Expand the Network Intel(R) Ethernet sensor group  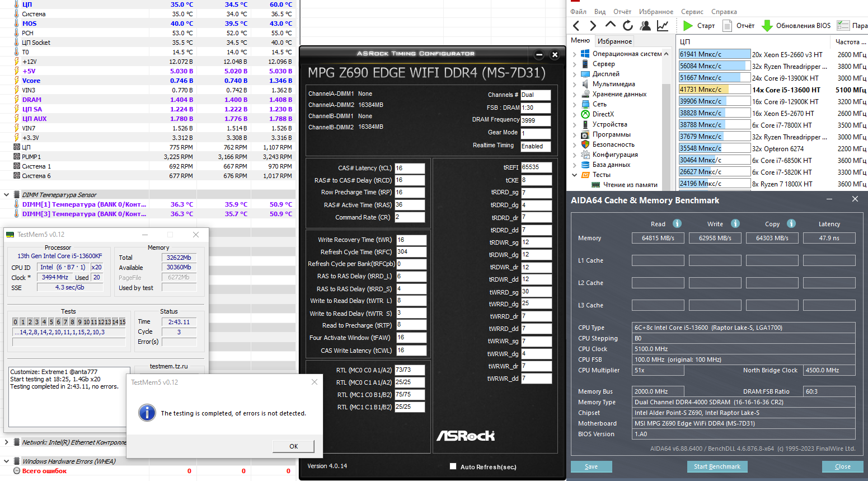pos(6,442)
